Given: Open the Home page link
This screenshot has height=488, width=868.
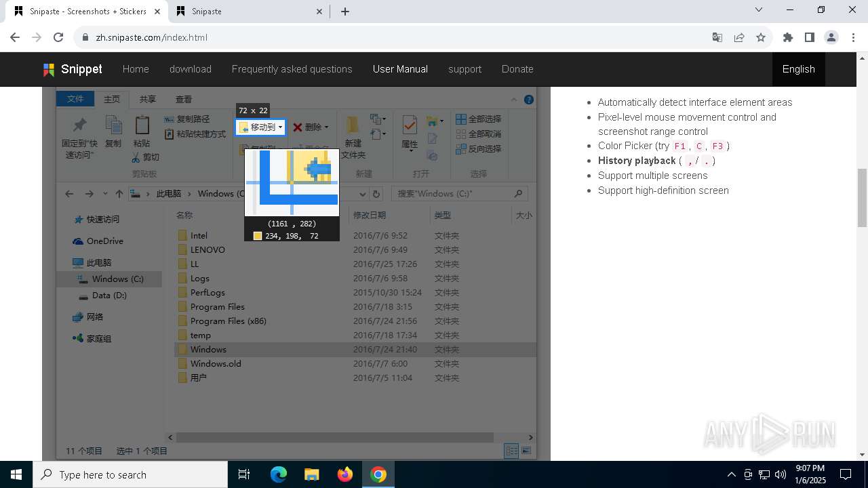Looking at the screenshot, I should point(136,69).
